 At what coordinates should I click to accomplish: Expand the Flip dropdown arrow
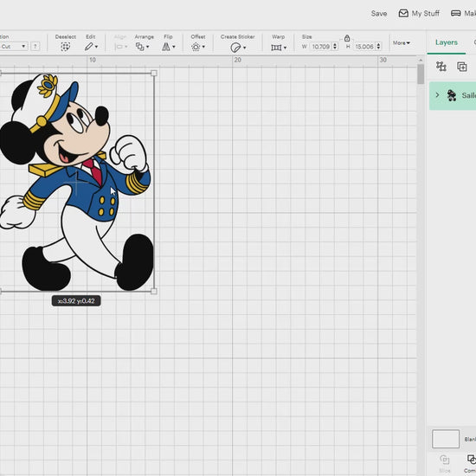click(174, 47)
